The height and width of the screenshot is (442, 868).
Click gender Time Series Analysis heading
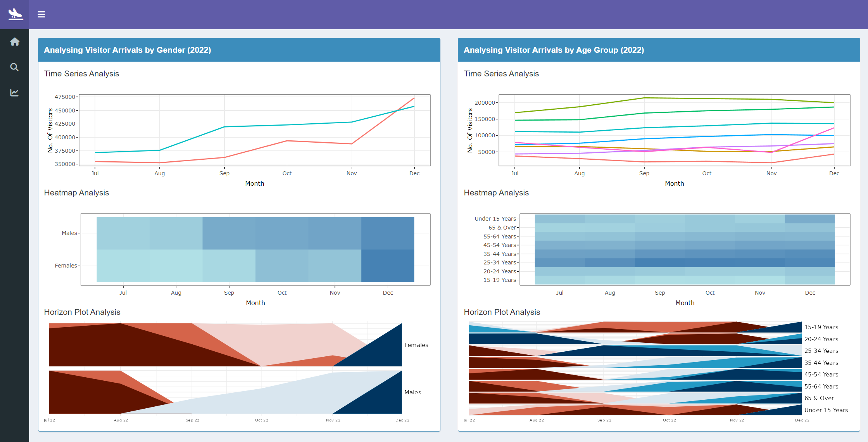[81, 74]
